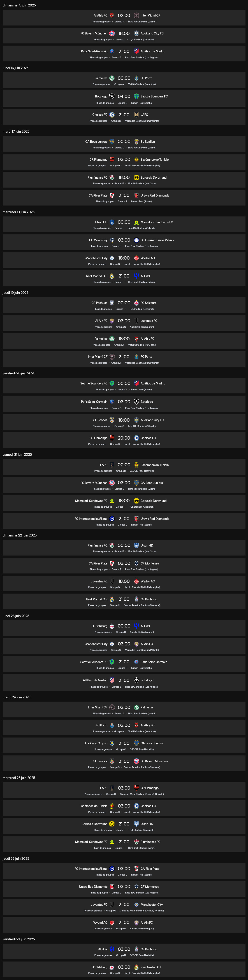
Task: Click Urawa Red Diamonds crest versus River Plate
Action: [x=136, y=195]
